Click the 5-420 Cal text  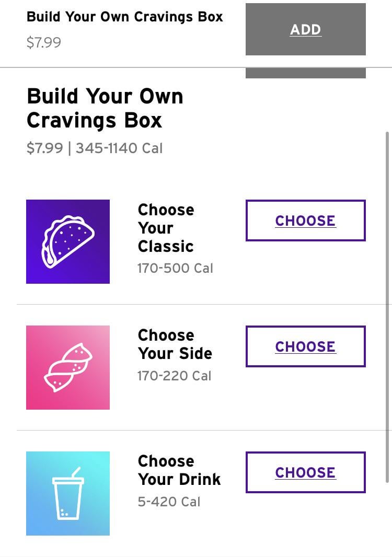169,502
